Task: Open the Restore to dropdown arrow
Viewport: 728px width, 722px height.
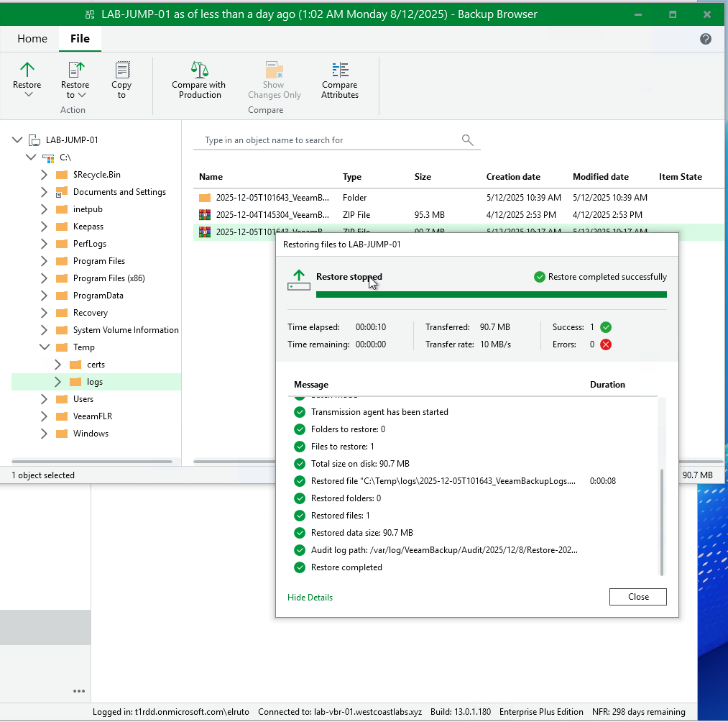Action: tap(82, 95)
